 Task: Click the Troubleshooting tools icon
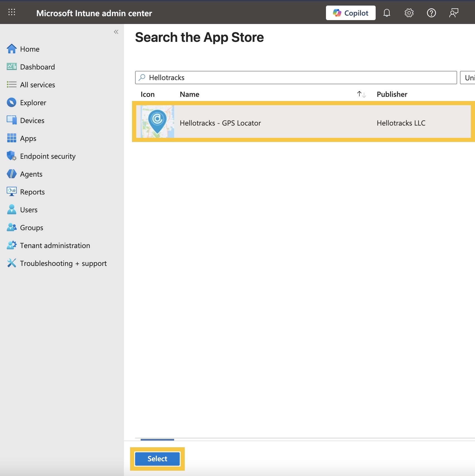pos(11,263)
